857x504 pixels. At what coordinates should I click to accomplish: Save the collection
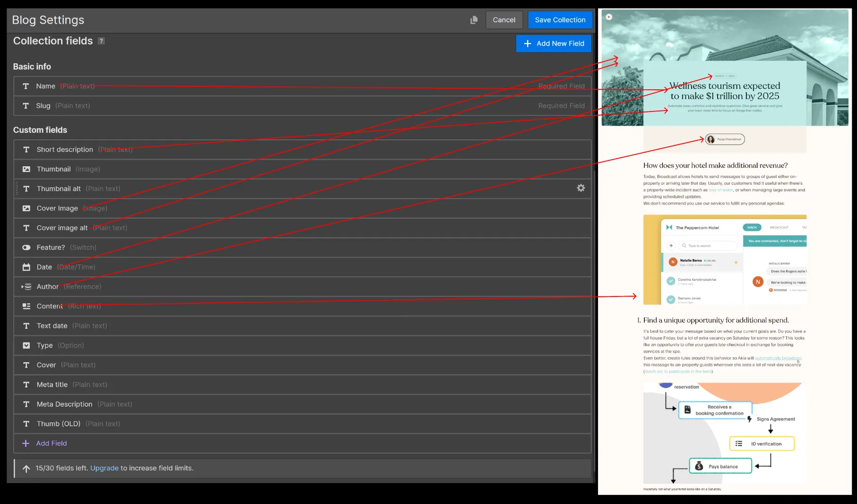(560, 20)
